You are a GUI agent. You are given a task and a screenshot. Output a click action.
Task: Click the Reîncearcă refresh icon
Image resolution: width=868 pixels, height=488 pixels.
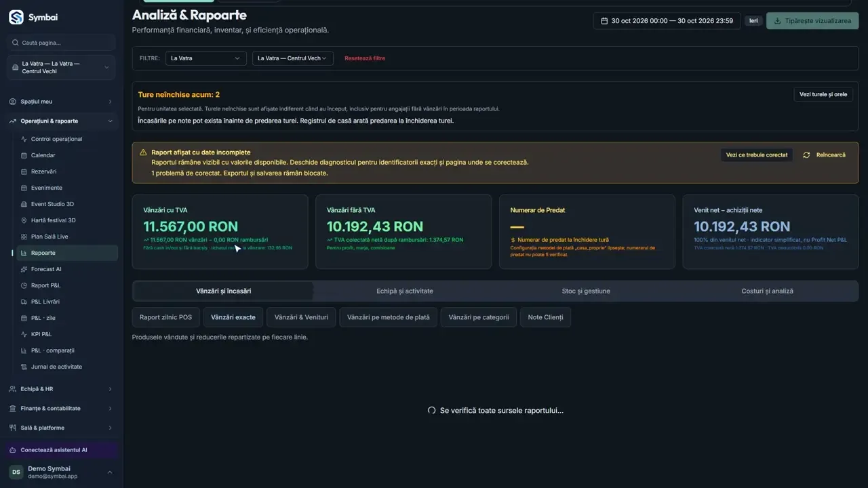pos(806,155)
